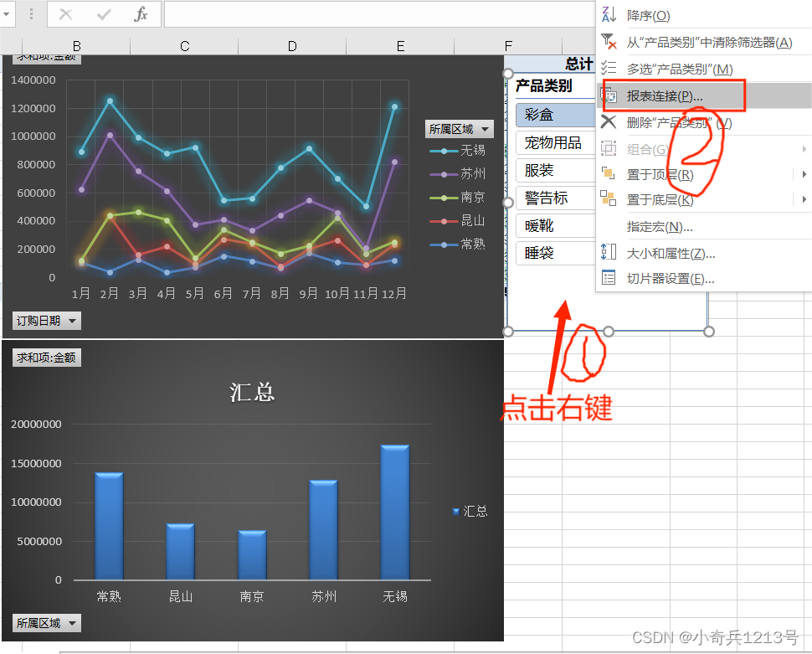Click 12月 label on line chart axis
Image resolution: width=812 pixels, height=654 pixels.
(x=394, y=294)
